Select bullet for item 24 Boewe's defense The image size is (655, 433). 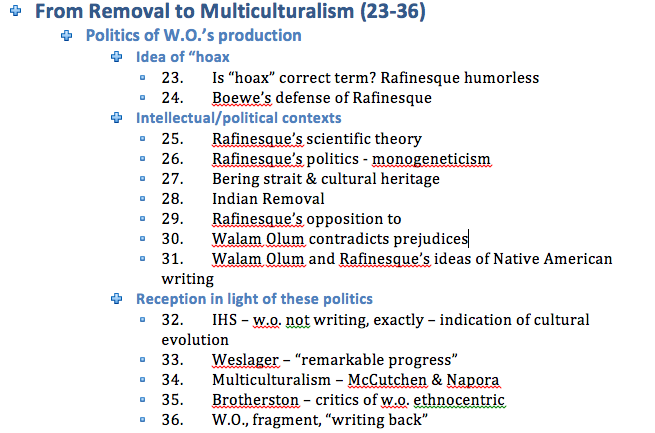click(x=142, y=97)
